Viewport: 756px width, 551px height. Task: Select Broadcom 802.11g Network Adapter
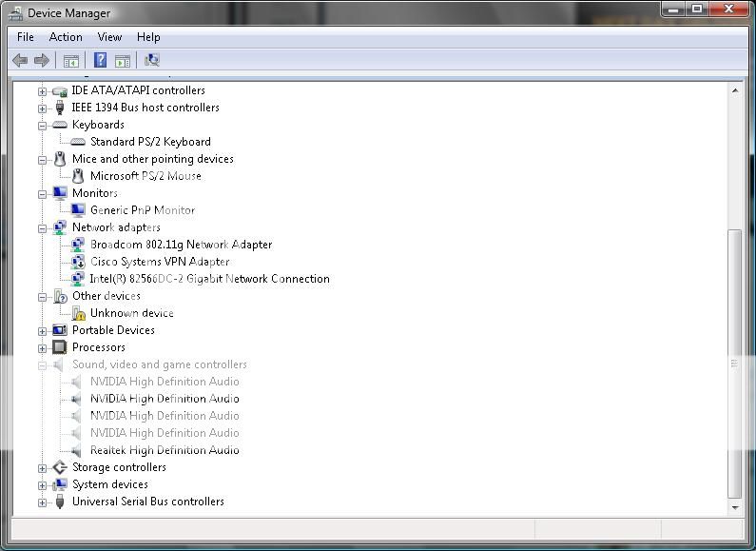tap(181, 245)
